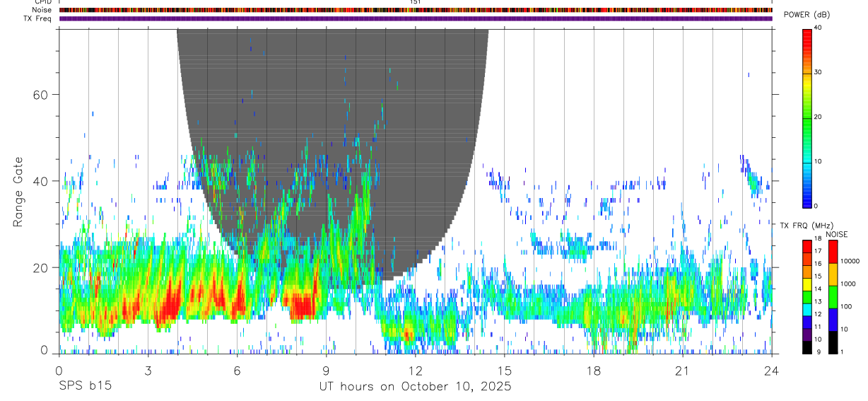Click the '12' hour tick label

415,371
